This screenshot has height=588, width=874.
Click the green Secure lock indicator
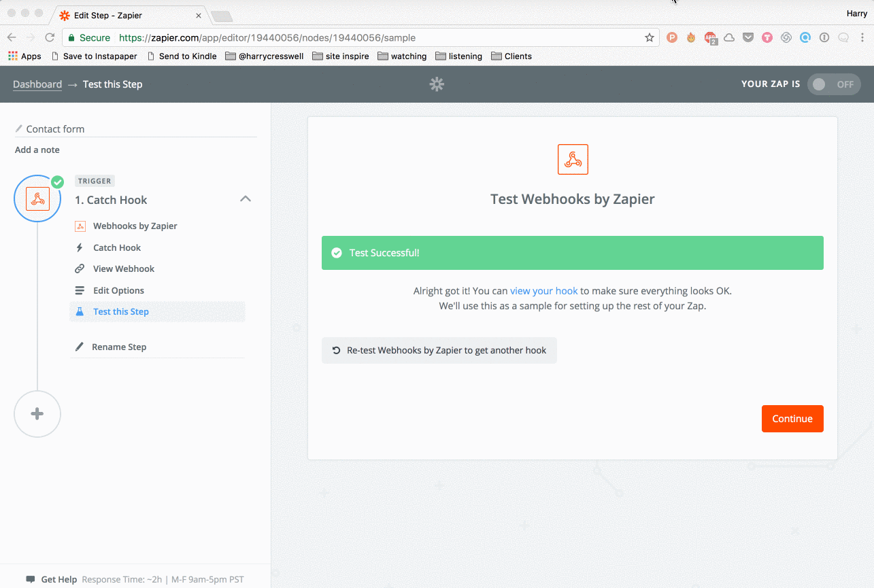(x=89, y=38)
